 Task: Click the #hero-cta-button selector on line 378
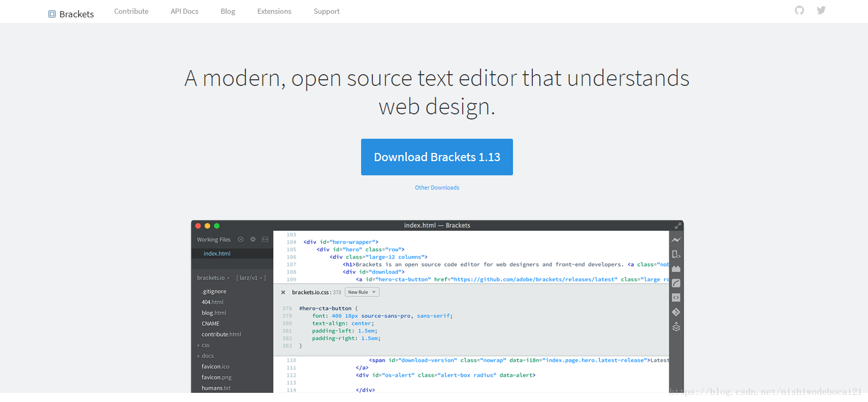click(x=325, y=308)
